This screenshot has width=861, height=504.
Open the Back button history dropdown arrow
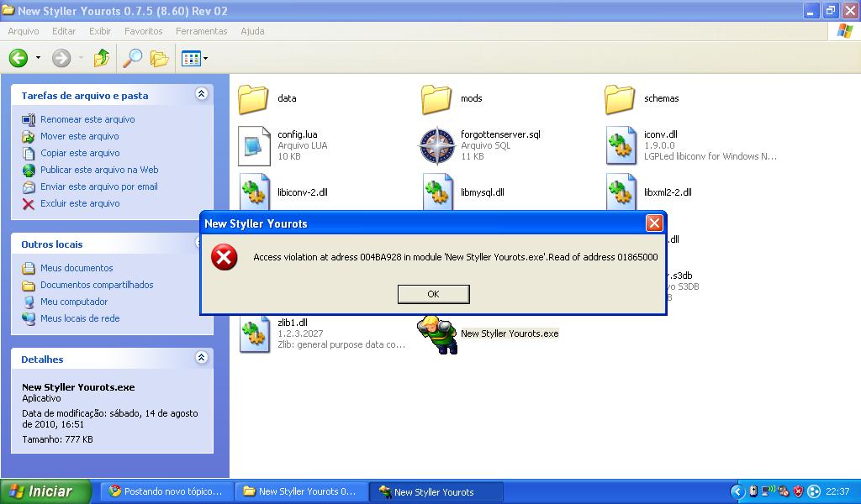(x=38, y=58)
